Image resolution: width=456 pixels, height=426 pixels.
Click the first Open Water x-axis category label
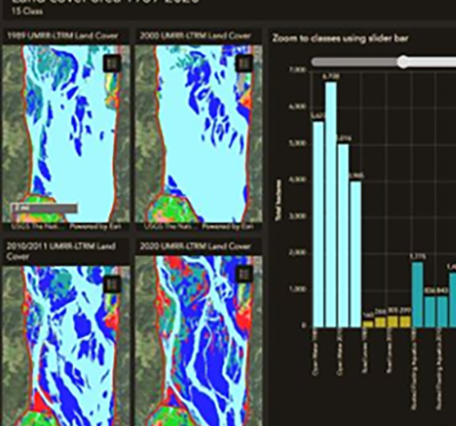tap(315, 352)
